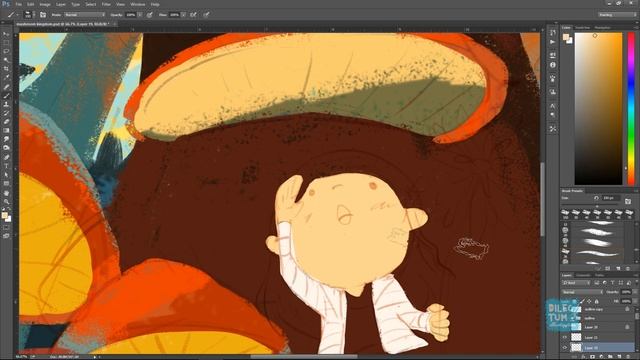Image resolution: width=640 pixels, height=360 pixels.
Task: Open the layer filter Kind dropdown
Action: tap(576, 282)
